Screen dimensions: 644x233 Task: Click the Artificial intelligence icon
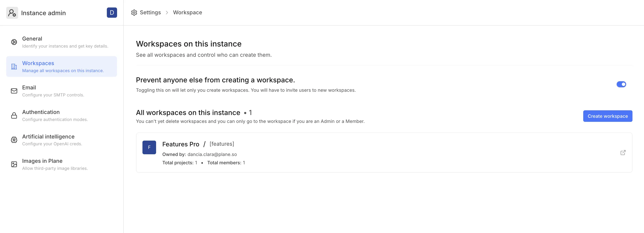point(14,140)
